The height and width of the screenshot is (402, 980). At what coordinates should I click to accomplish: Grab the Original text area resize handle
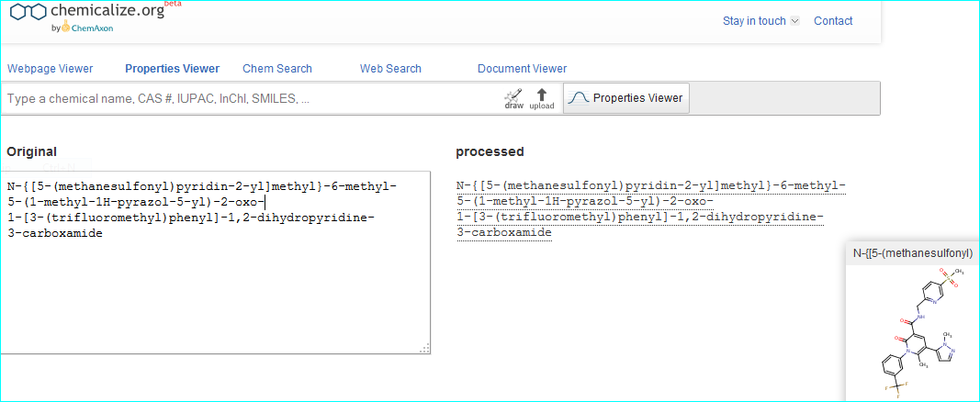424,348
